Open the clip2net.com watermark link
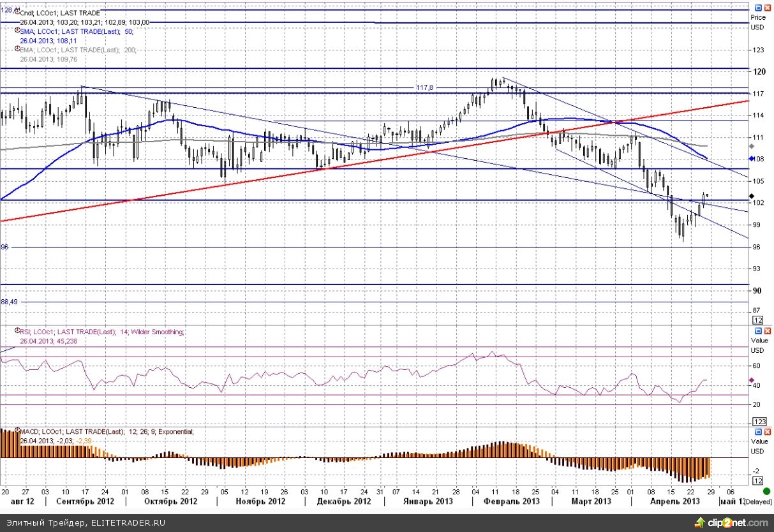774x532 pixels. click(736, 522)
